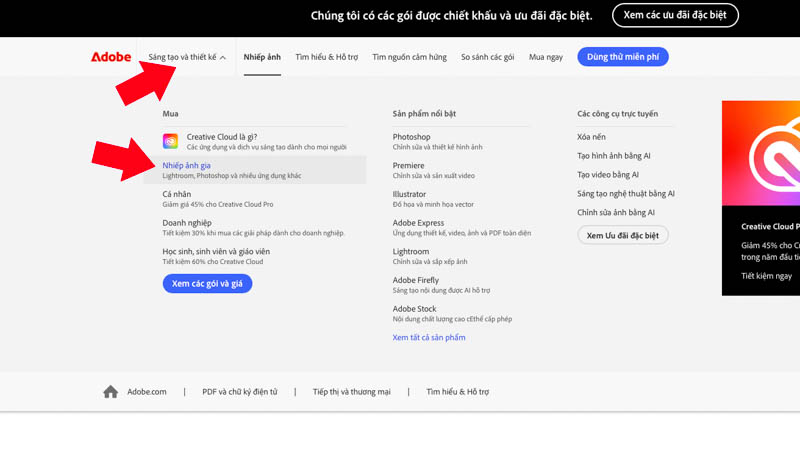This screenshot has width=800, height=450.
Task: Open Sáng tạo nghệ thuật bằng AI
Action: pos(626,193)
